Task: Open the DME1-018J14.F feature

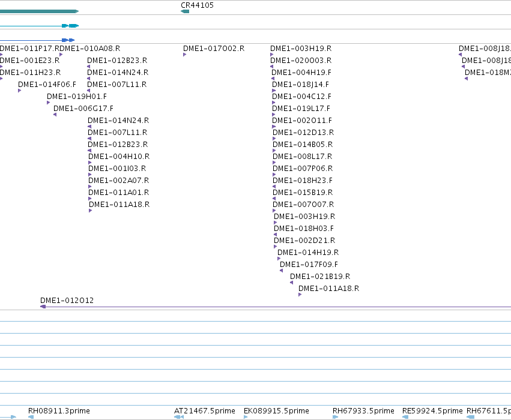Action: 300,85
